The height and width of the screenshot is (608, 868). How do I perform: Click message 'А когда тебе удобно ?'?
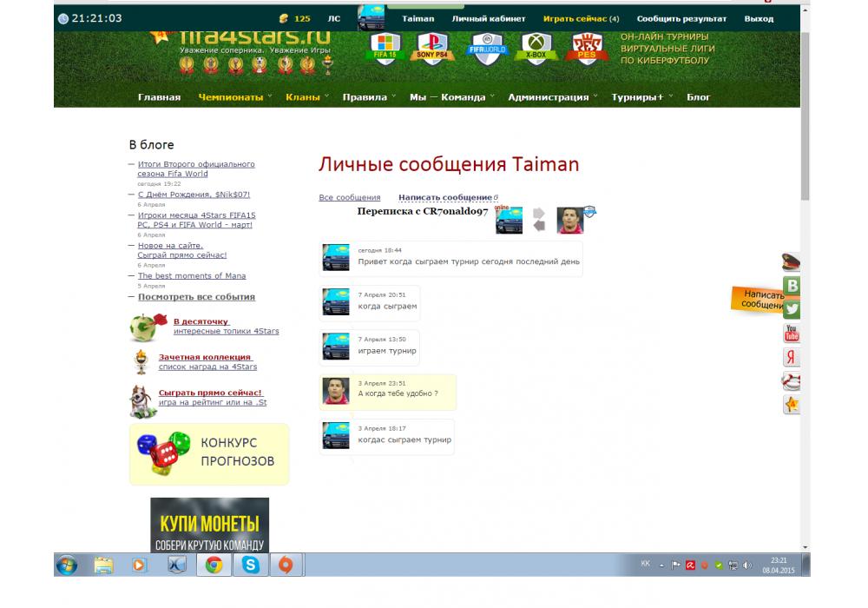click(x=387, y=392)
